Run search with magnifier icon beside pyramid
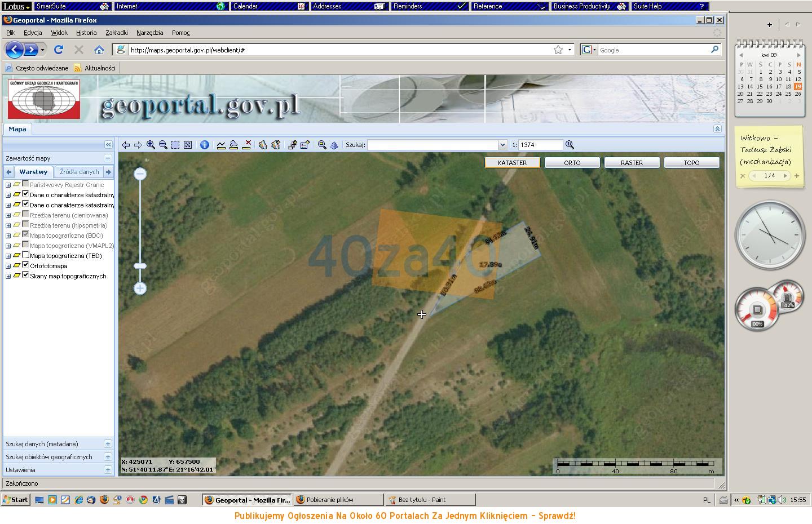Viewport: 812px width, 524px height. click(x=322, y=145)
